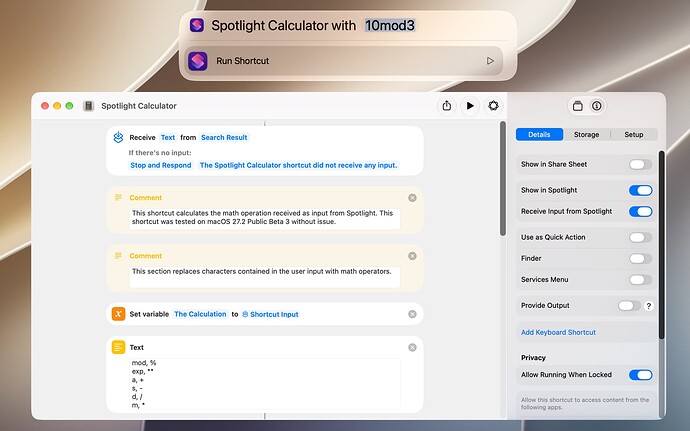Click the play arrow on Run Shortcut row
Image resolution: width=690 pixels, height=431 pixels.
click(490, 61)
